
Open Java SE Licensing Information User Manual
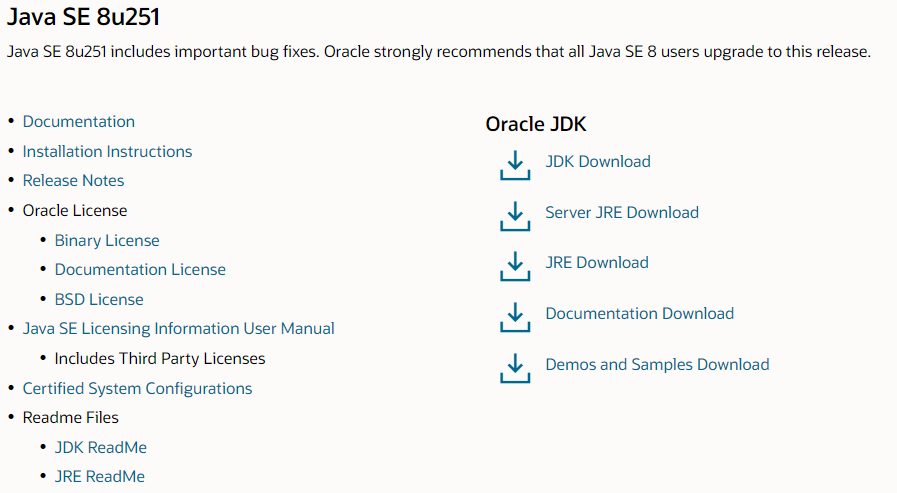pos(179,329)
